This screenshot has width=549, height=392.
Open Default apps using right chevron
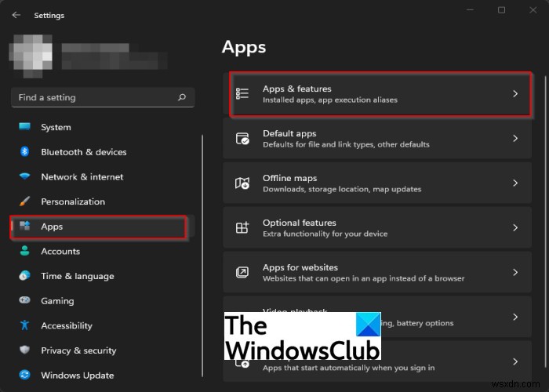coord(515,139)
